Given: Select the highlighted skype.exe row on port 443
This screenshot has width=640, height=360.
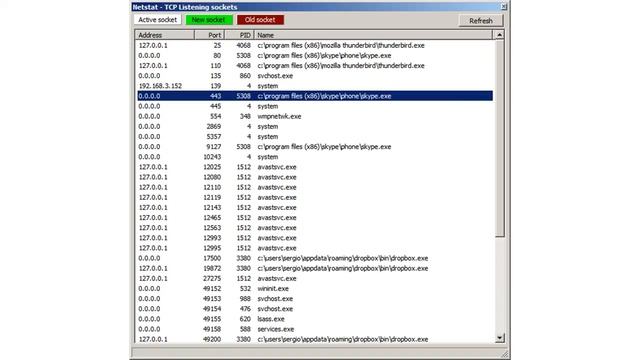Looking at the screenshot, I should click(315, 96).
